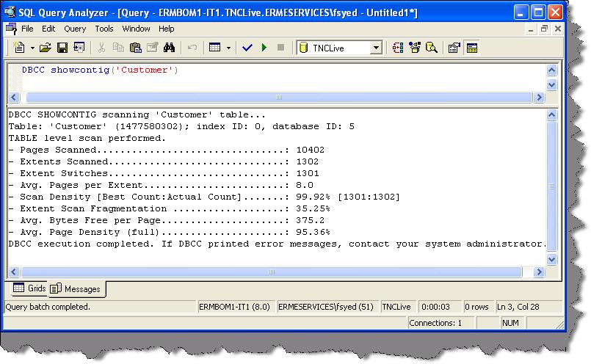Screen dimensions: 591x364
Task: Open the Edit menu
Action: tap(48, 29)
